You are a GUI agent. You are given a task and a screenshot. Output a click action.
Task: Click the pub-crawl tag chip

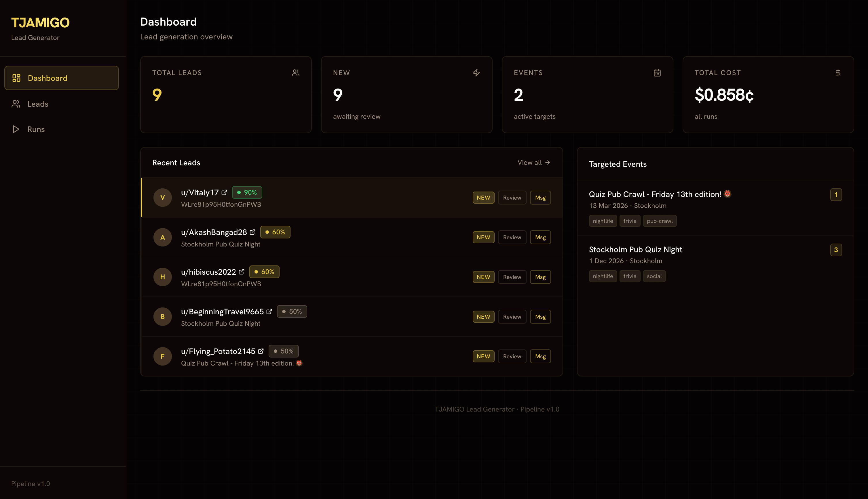click(x=660, y=221)
